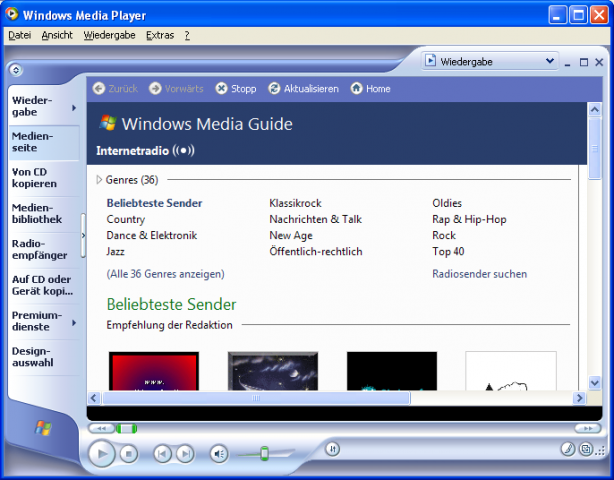614x480 pixels.
Task: Select the Medienbibliothek tab
Action: coord(44,213)
